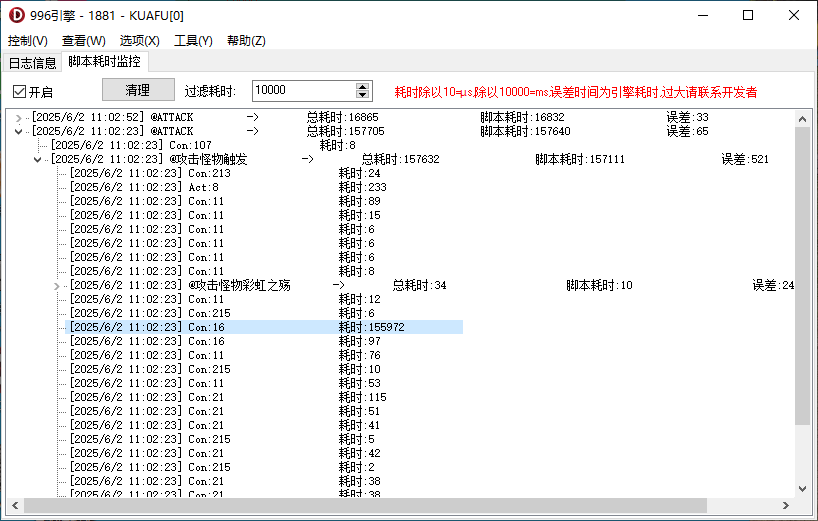This screenshot has width=818, height=521.
Task: Click the red 耗时除以10 hint text
Action: coord(575,92)
